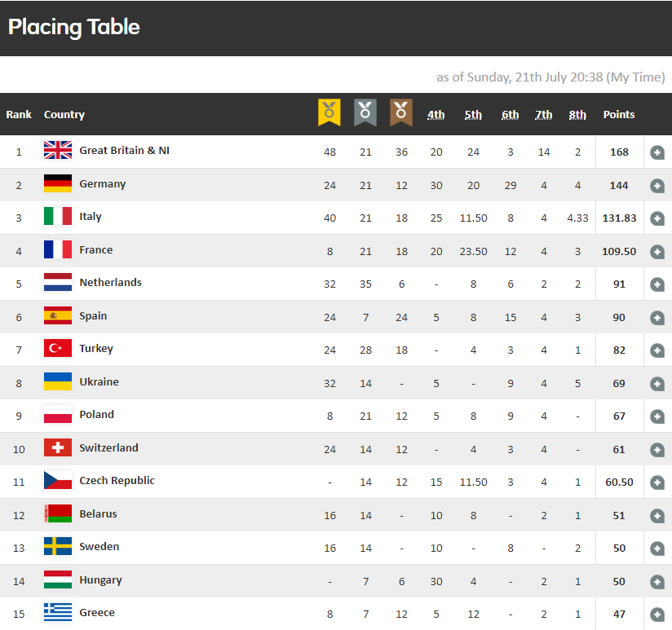Expand the Ukraine row details
This screenshot has width=672, height=630.
pyautogui.click(x=657, y=384)
